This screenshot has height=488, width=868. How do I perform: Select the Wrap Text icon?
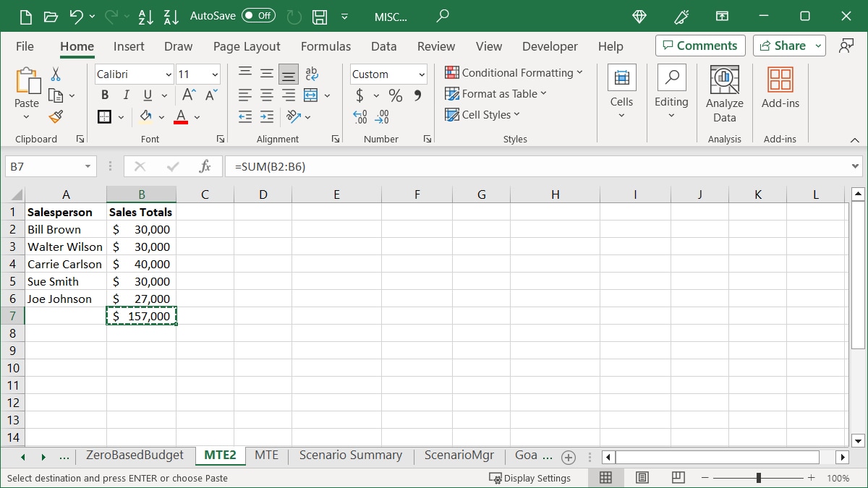coord(310,73)
